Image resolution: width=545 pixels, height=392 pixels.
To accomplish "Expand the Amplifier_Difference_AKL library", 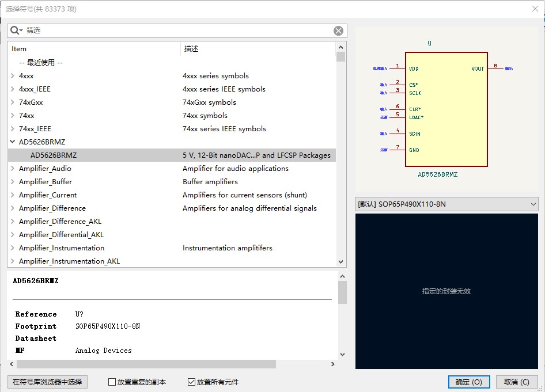I will (x=13, y=221).
